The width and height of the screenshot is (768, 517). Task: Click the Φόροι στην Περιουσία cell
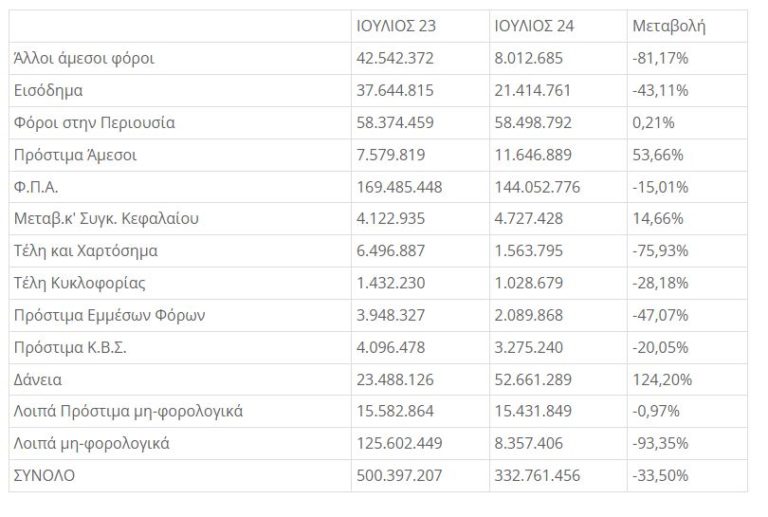pos(95,123)
